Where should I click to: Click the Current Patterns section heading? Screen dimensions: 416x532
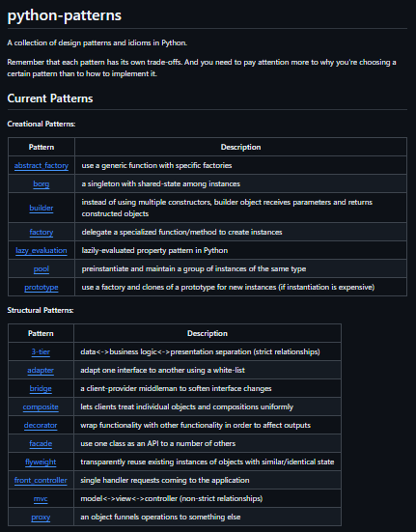50,98
